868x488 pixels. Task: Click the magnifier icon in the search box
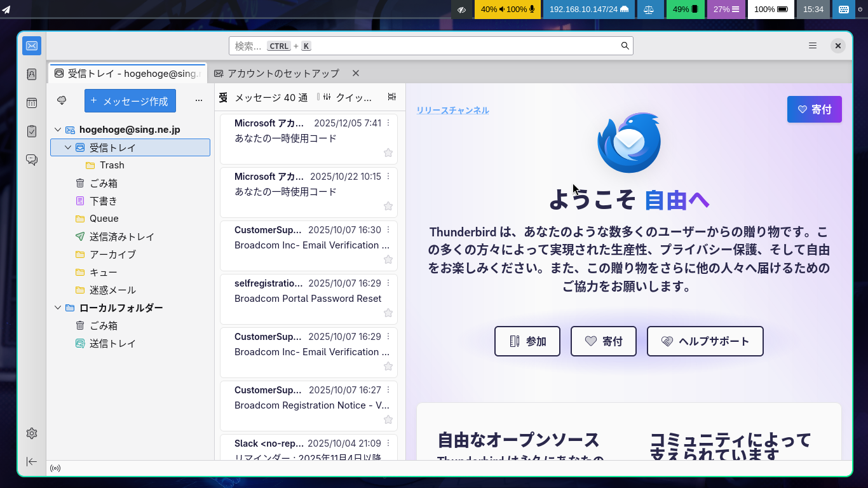625,46
